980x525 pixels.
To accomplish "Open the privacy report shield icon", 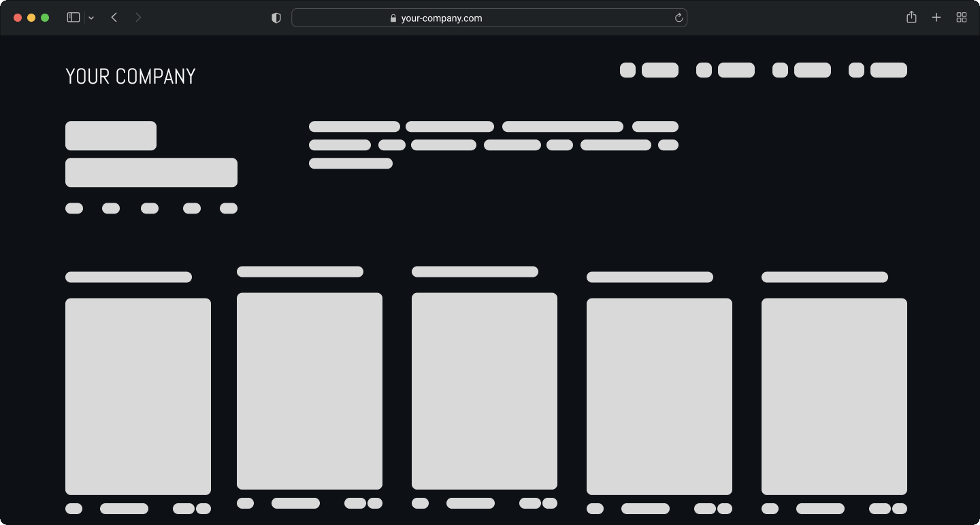I will point(276,18).
